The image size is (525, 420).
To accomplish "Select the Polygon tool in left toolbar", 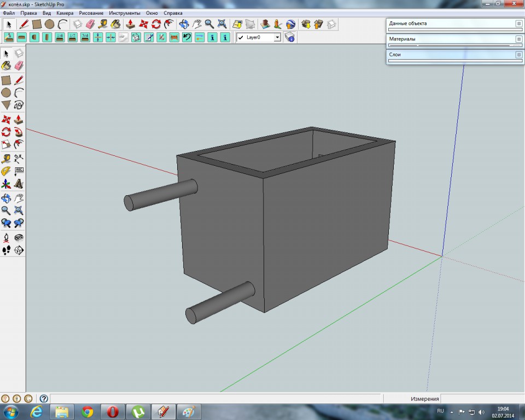I will 6,105.
